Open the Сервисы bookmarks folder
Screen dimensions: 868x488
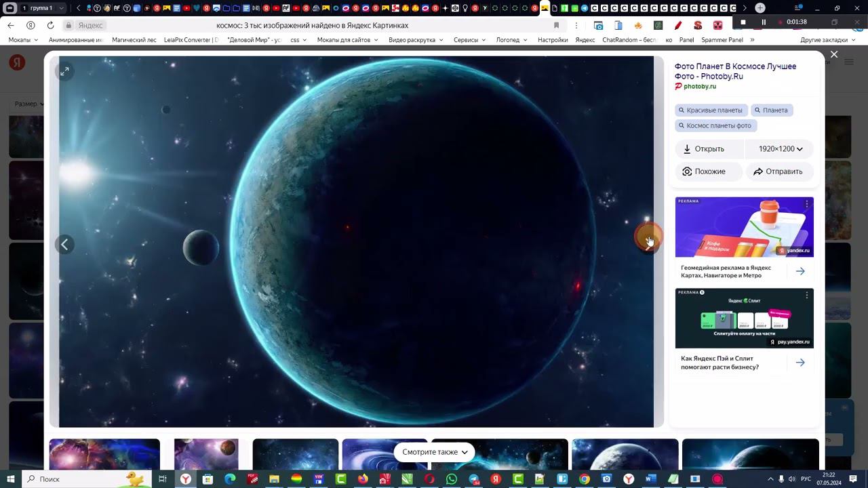point(469,40)
